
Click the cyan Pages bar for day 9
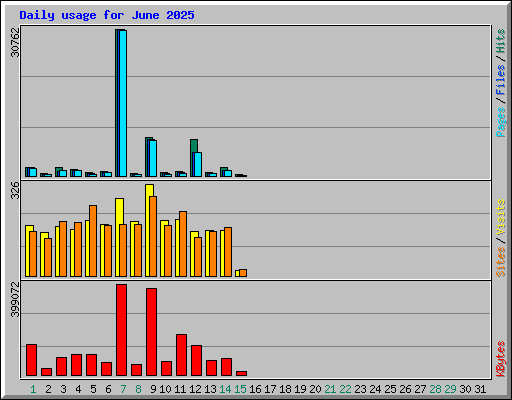153,158
